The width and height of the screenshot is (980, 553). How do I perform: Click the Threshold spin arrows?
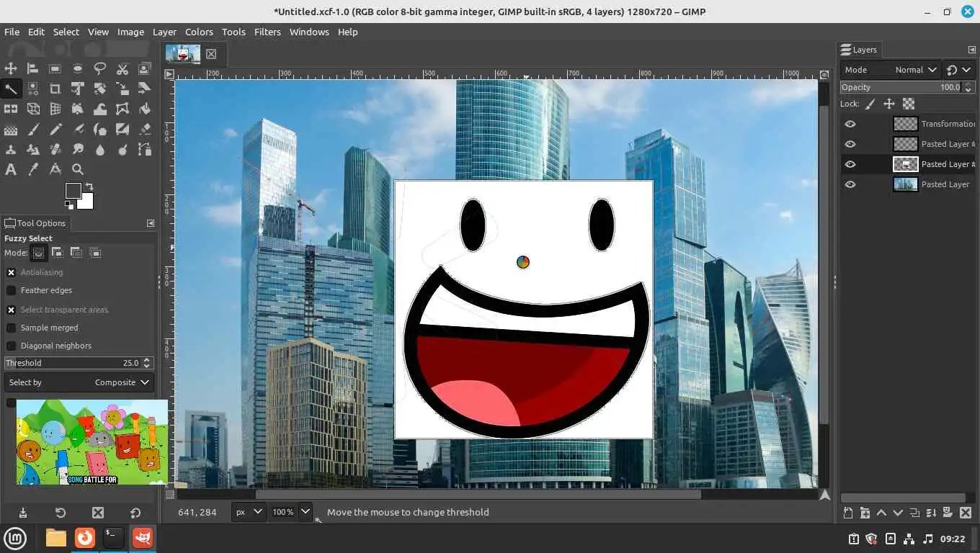coord(147,363)
